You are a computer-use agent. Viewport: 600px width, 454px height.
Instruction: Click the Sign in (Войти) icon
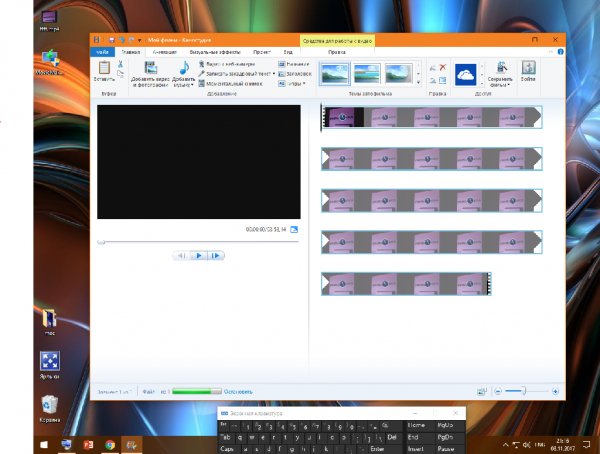528,67
